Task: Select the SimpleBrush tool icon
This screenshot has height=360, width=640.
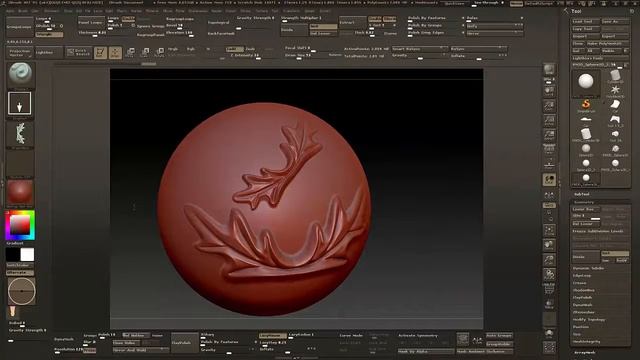Action: (586, 105)
